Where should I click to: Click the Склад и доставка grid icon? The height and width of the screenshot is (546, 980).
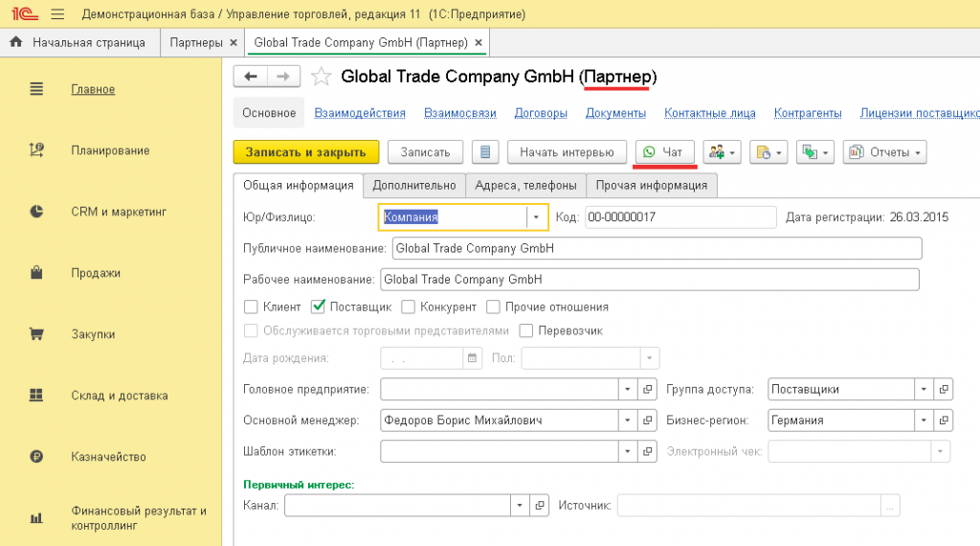[36, 396]
